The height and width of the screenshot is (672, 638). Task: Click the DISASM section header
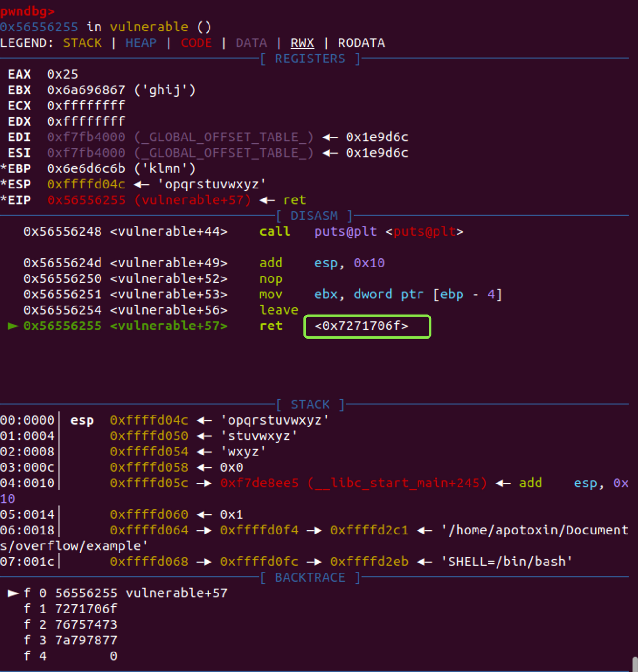(314, 216)
